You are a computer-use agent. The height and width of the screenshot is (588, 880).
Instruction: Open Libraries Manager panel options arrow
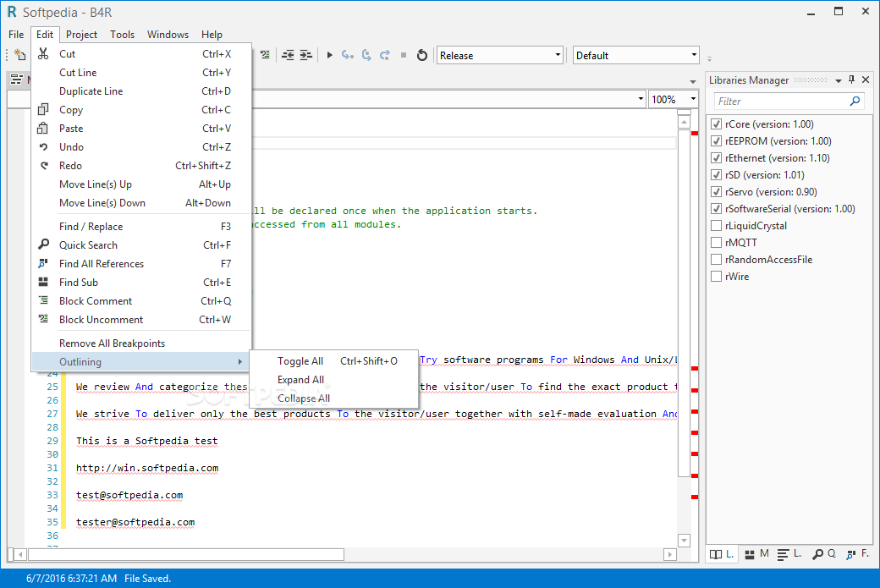838,80
